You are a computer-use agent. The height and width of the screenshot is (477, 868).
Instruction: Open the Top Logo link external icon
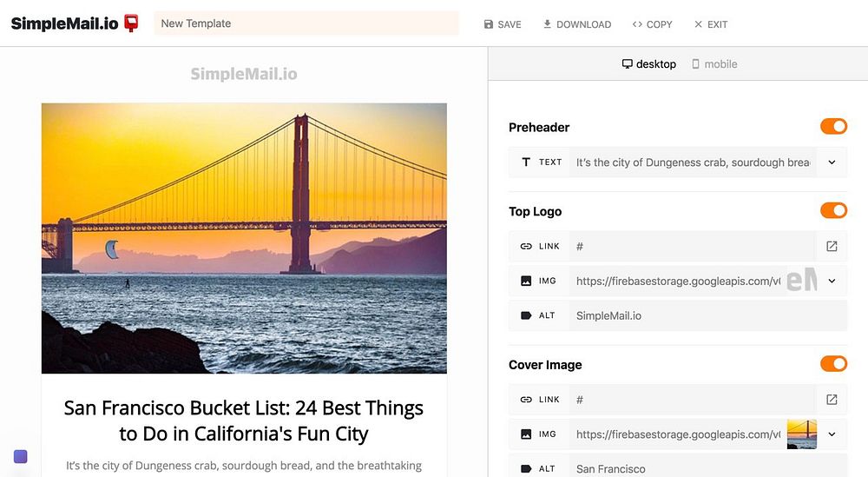click(x=832, y=247)
